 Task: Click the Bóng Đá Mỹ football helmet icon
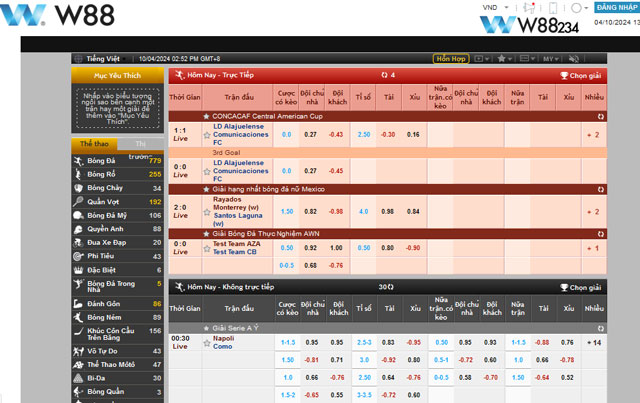78,215
